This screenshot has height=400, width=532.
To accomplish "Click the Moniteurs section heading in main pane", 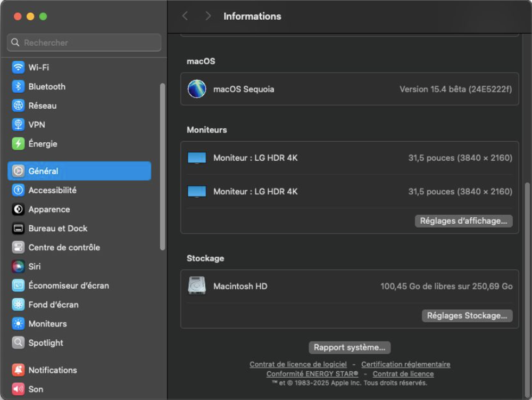I will coord(206,130).
